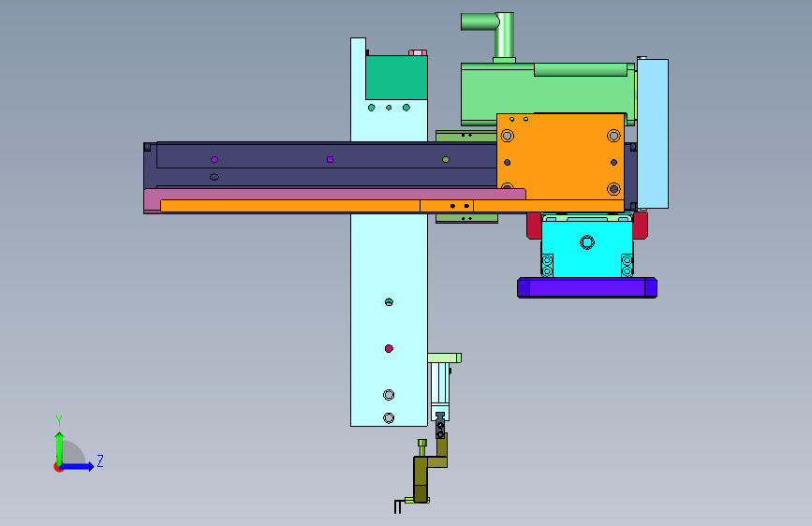The width and height of the screenshot is (812, 526).
Task: Select the cyan gripper block
Action: coord(586,249)
